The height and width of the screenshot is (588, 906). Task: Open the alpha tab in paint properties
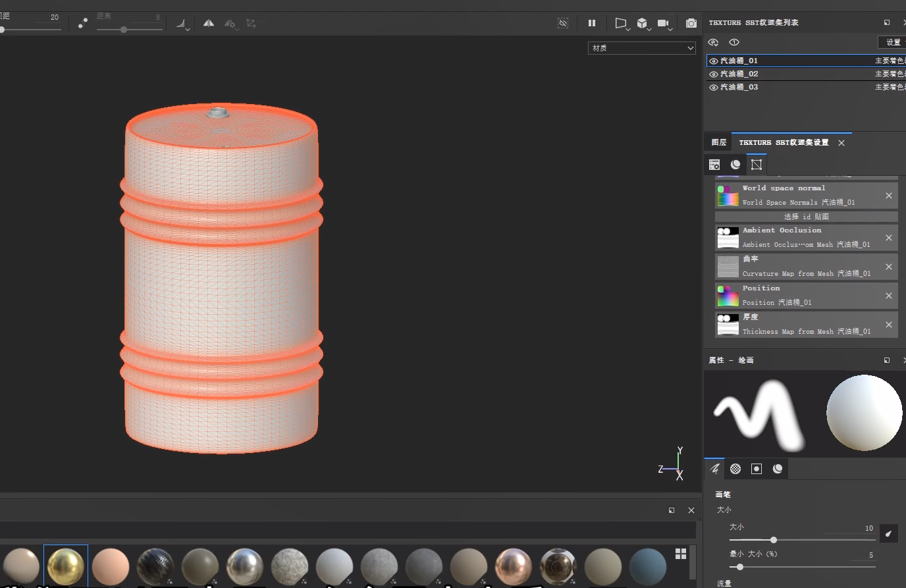point(735,469)
